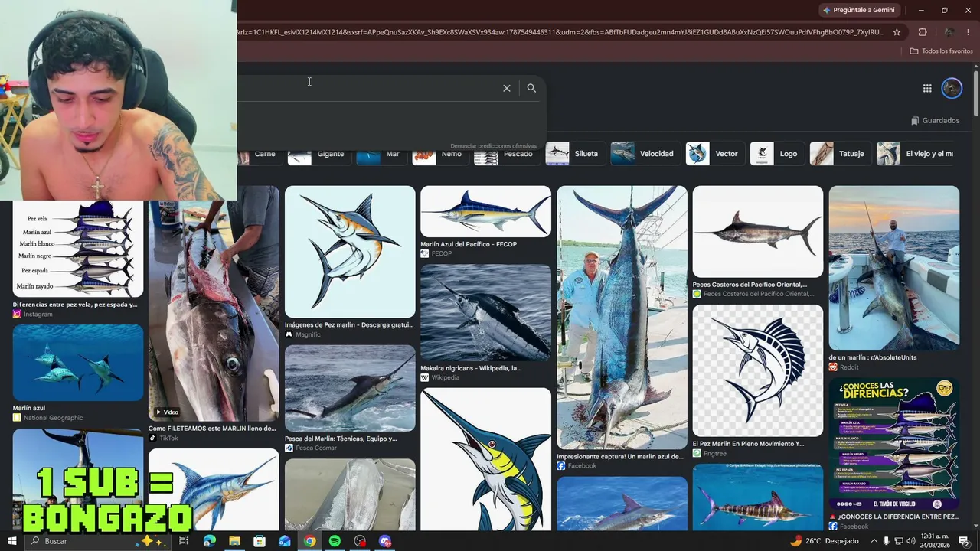This screenshot has height=551, width=980.
Task: Open Spotify from the taskbar
Action: (x=335, y=541)
